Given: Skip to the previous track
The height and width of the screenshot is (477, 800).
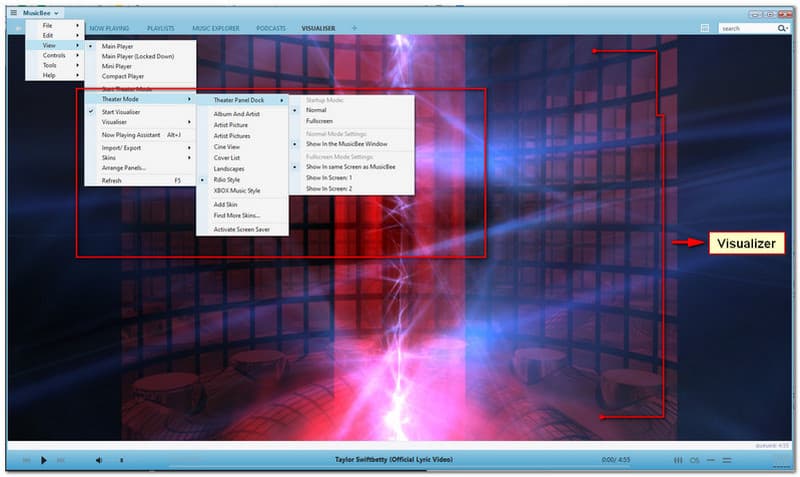Looking at the screenshot, I should (x=26, y=460).
